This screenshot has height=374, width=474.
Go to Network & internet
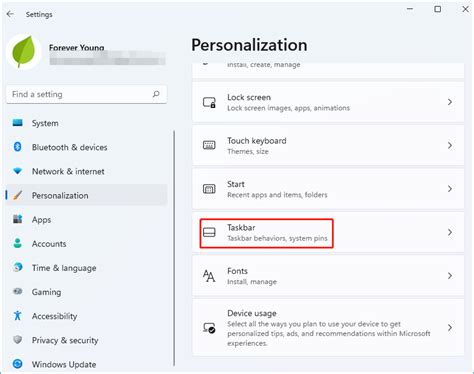(86, 171)
